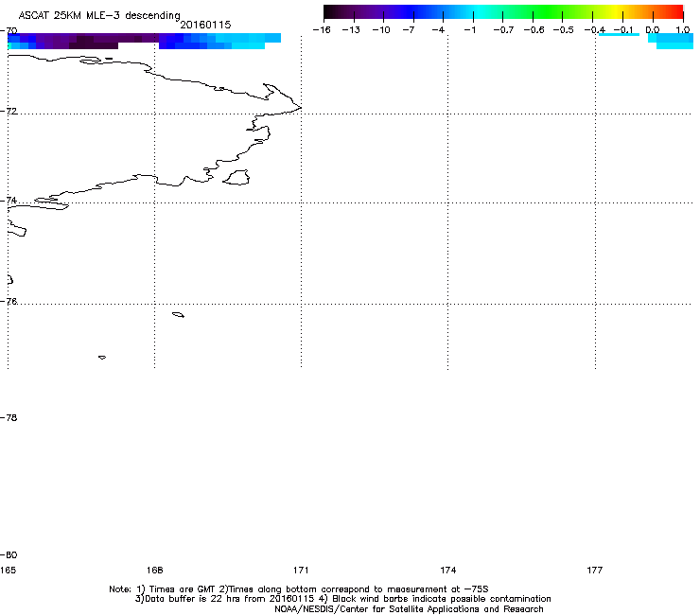The height and width of the screenshot is (615, 700).
Task: Click the -0.5 label on the color scale
Action: coord(564,30)
